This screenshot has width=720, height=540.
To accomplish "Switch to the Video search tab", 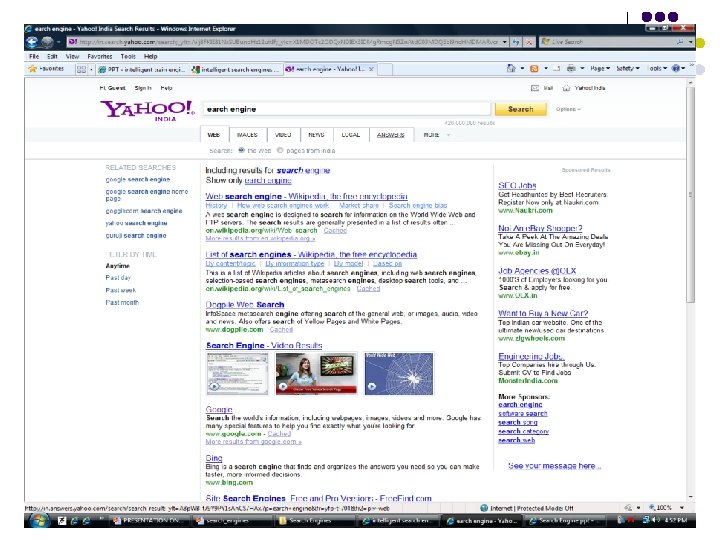I will point(283,135).
